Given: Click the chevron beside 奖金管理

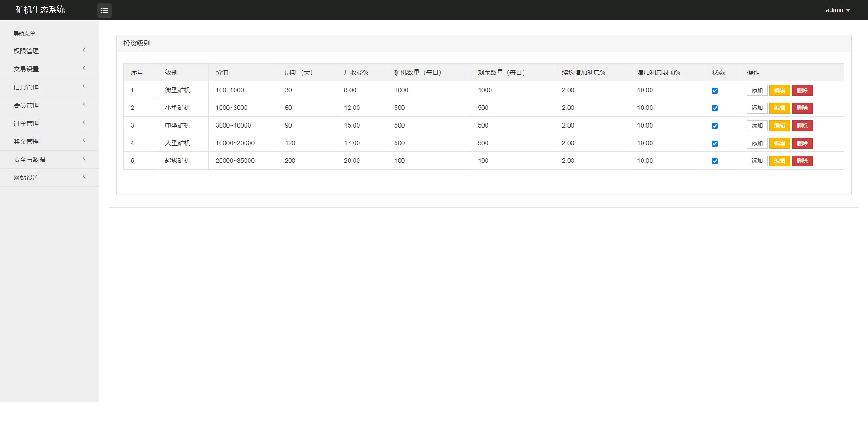Looking at the screenshot, I should 84,141.
